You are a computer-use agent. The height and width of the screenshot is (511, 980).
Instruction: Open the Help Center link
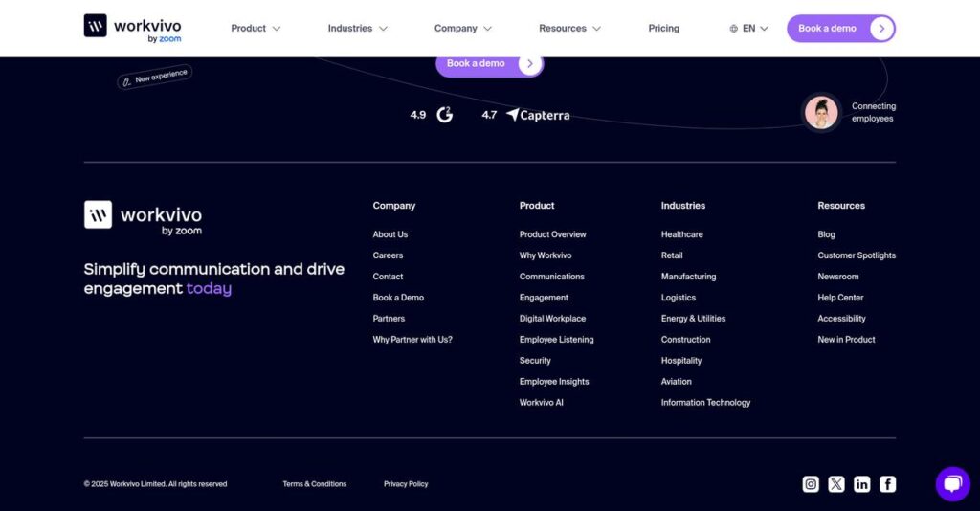840,298
